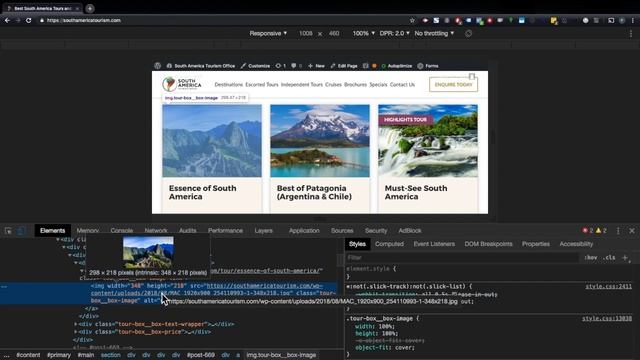Select the Computed sidebar tab
The height and width of the screenshot is (360, 640).
point(389,244)
